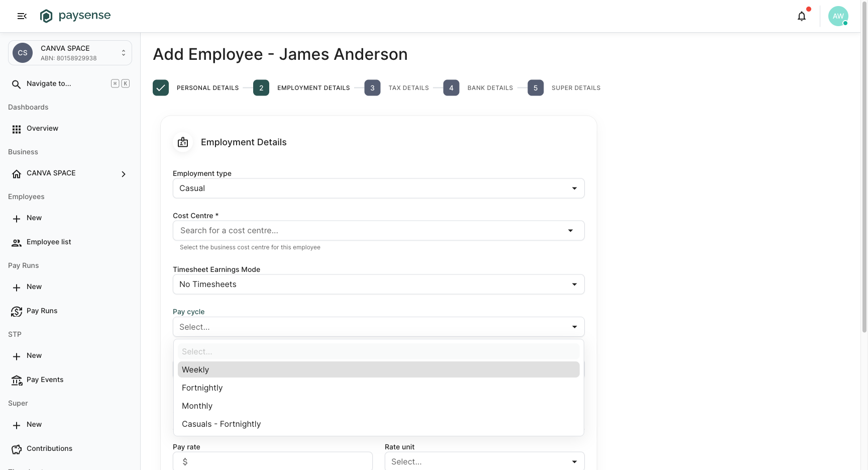Jump to Super Details step
Image resolution: width=868 pixels, height=470 pixels.
tap(576, 88)
